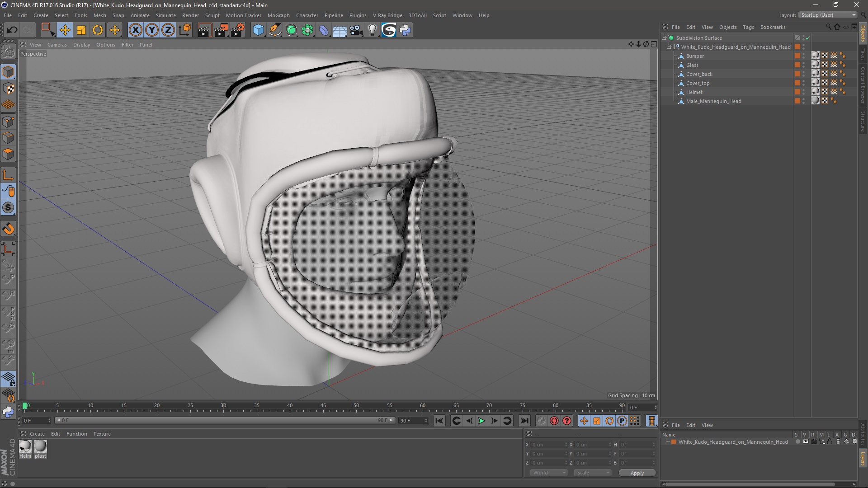Image resolution: width=868 pixels, height=488 pixels.
Task: Click the Apply button
Action: pyautogui.click(x=637, y=473)
